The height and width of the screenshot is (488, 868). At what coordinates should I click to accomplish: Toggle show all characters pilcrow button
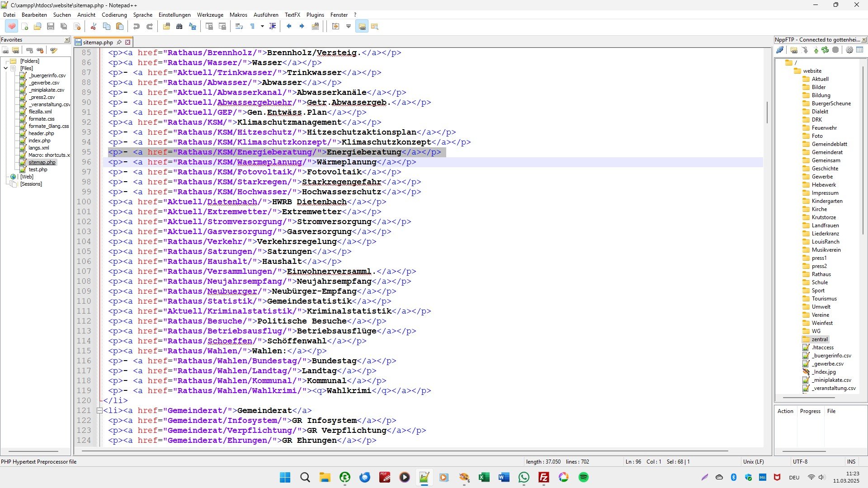pyautogui.click(x=253, y=26)
